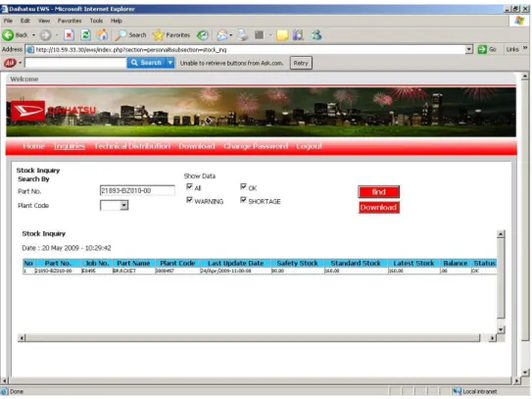Click the Part No. column header

[58, 263]
